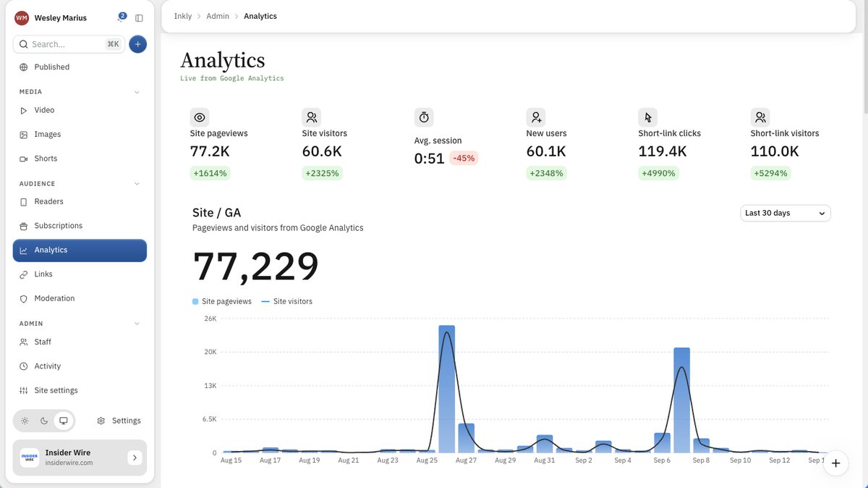Click the Site settings sliders icon
This screenshot has width=868, height=488.
[24, 390]
